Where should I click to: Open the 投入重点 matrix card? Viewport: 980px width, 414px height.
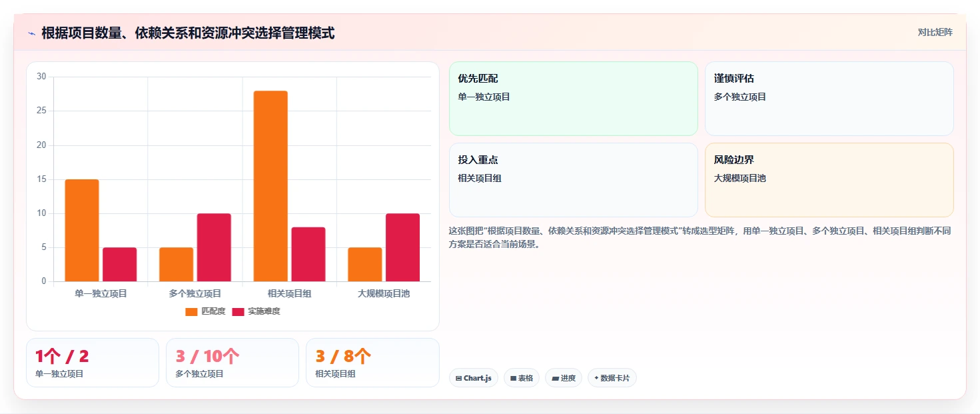coord(574,180)
